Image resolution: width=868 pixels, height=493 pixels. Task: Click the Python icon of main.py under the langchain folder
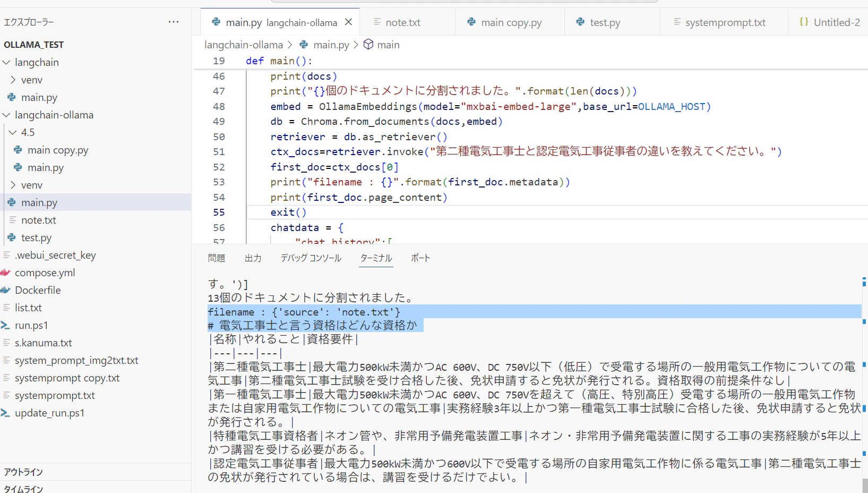(x=12, y=97)
